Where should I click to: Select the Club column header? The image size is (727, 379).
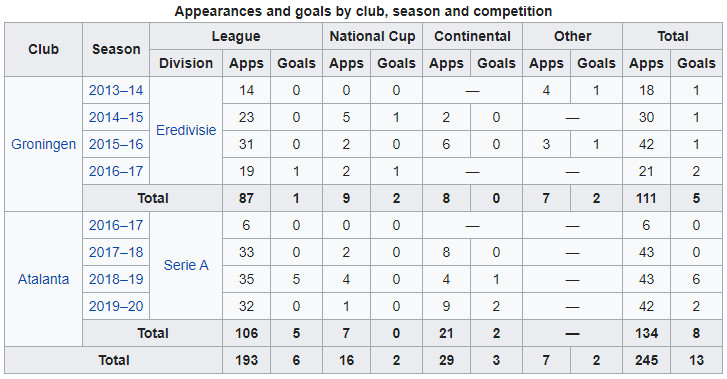click(44, 50)
